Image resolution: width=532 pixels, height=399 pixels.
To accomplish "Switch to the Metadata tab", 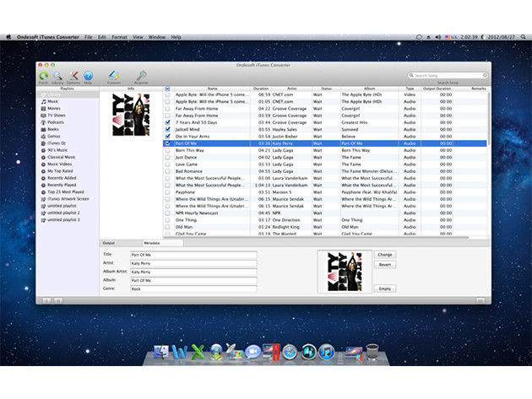I will pos(163,243).
